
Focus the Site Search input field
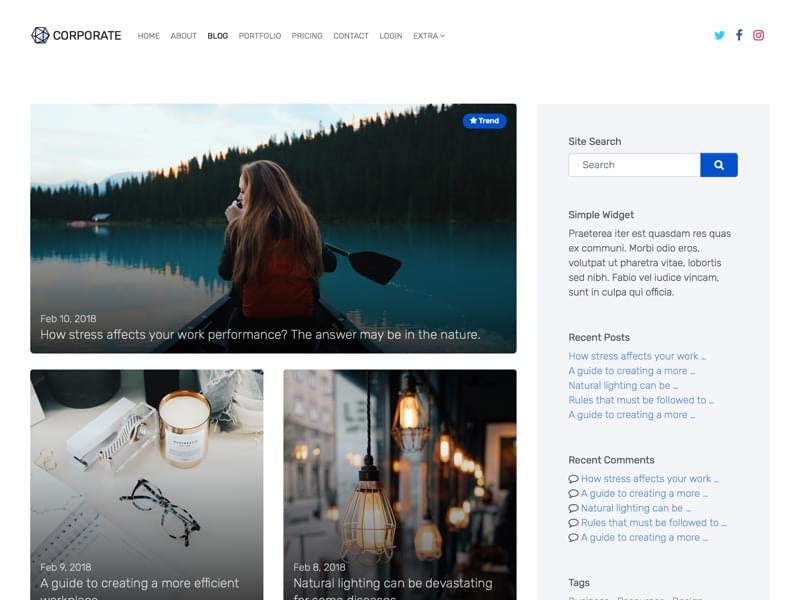coord(634,165)
